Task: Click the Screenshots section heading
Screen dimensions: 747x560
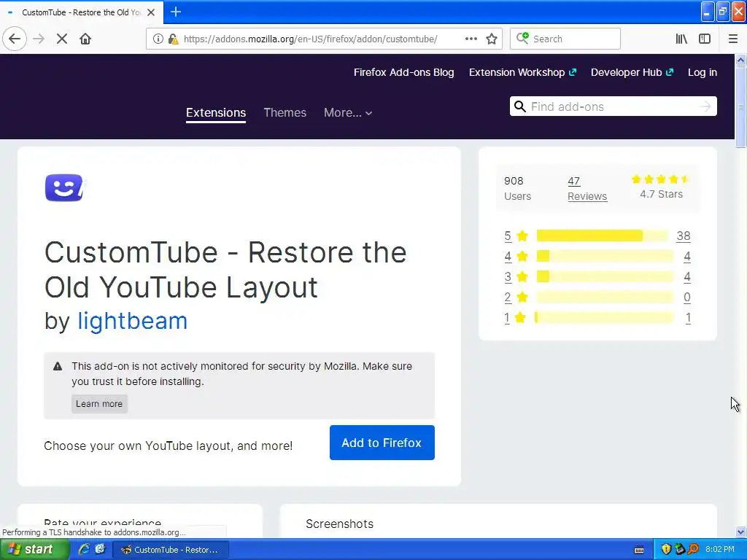Action: [x=340, y=524]
